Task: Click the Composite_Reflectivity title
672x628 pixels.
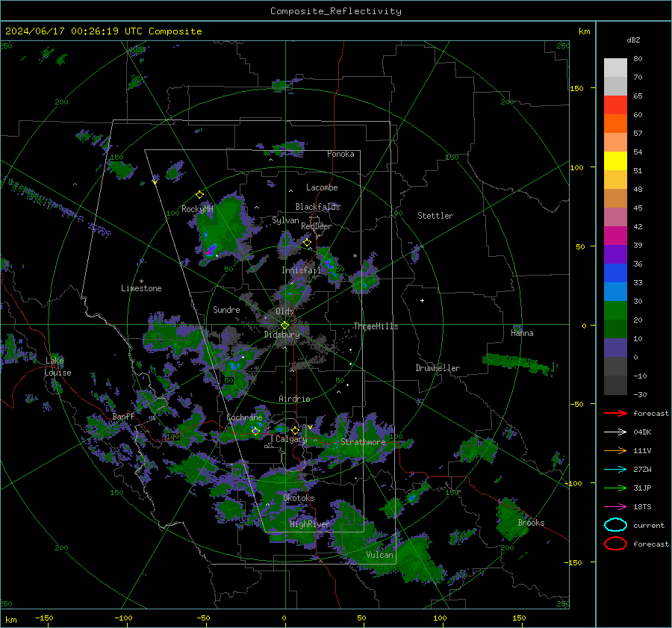Action: pyautogui.click(x=336, y=11)
